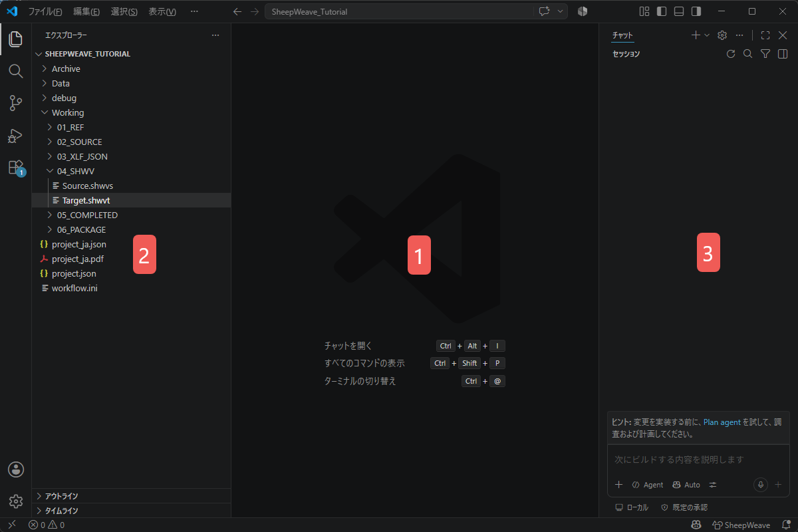Expand the 03_XLF_JSON folder
This screenshot has height=532, width=798.
click(131, 156)
